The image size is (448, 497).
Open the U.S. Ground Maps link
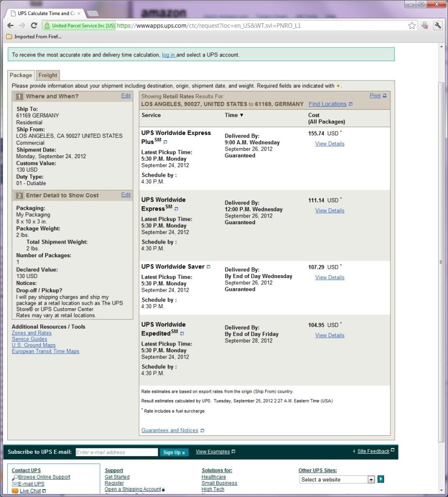(x=33, y=345)
